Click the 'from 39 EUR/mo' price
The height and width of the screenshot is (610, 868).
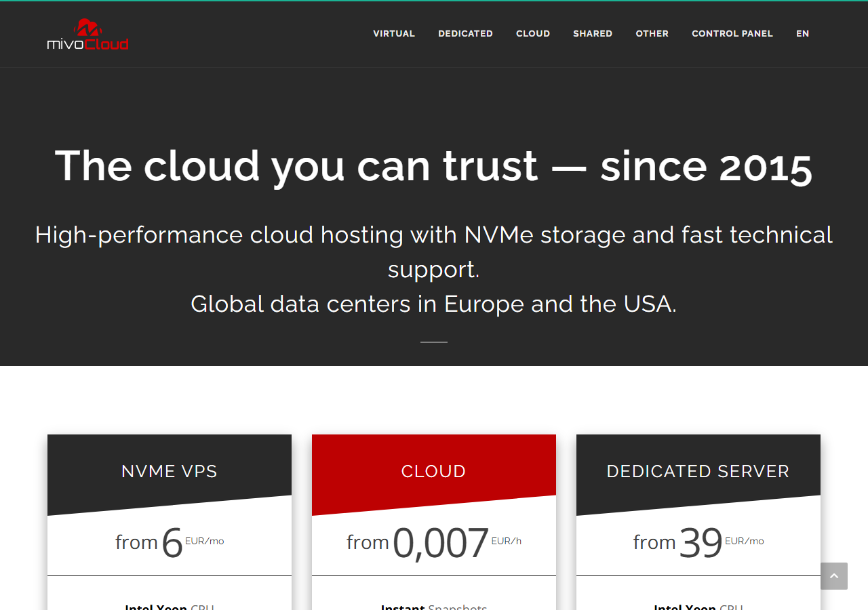pyautogui.click(x=698, y=542)
